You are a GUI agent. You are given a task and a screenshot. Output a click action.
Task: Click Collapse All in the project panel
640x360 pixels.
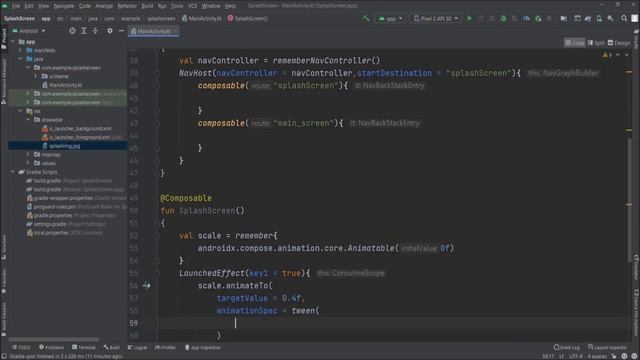(95, 31)
